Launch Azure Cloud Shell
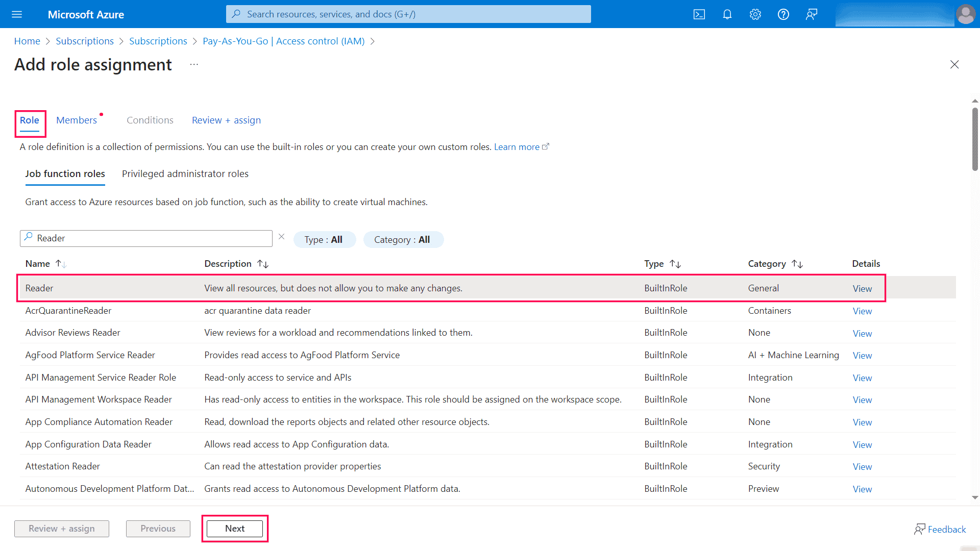Image resolution: width=980 pixels, height=551 pixels. pos(699,14)
